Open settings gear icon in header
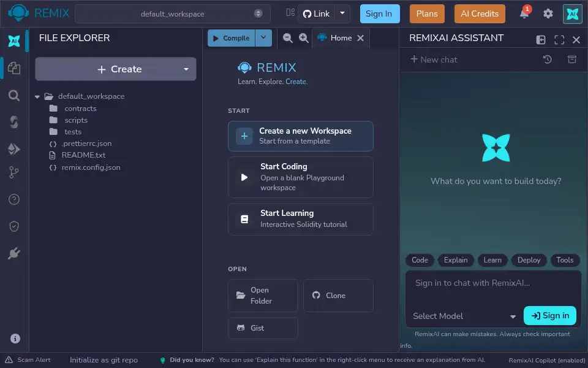588x368 pixels. (x=548, y=13)
